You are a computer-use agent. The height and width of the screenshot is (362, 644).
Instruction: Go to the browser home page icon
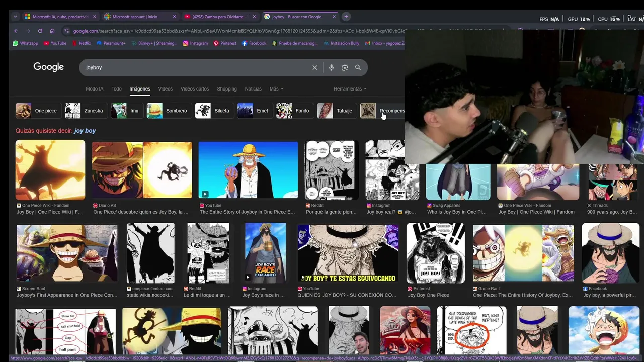(52, 31)
